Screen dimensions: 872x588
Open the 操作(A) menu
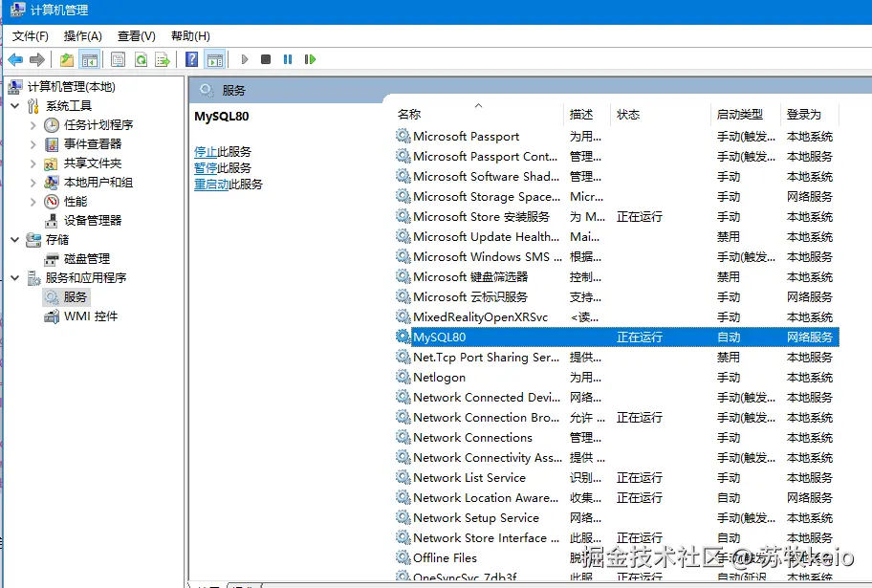pyautogui.click(x=83, y=36)
